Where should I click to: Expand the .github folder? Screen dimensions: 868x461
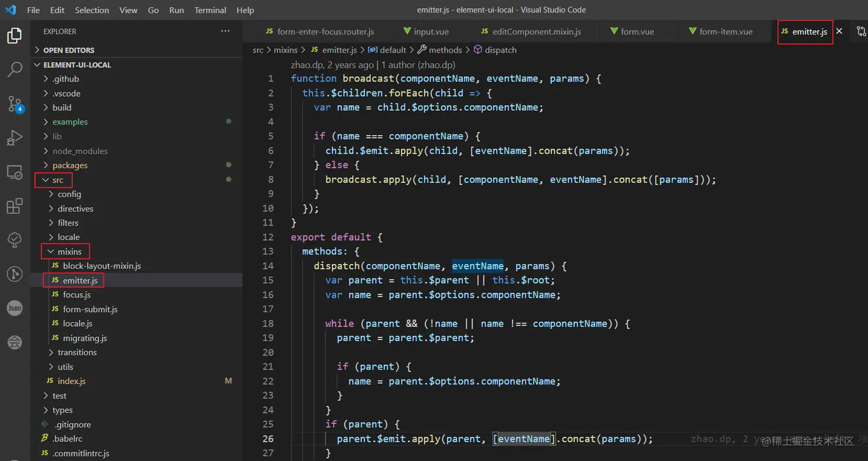pos(137,79)
